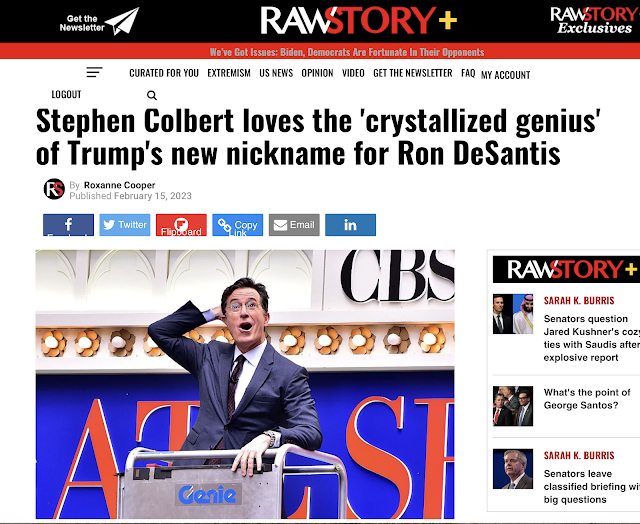This screenshot has width=640, height=524.
Task: Share to Flipboard
Action: (181, 225)
